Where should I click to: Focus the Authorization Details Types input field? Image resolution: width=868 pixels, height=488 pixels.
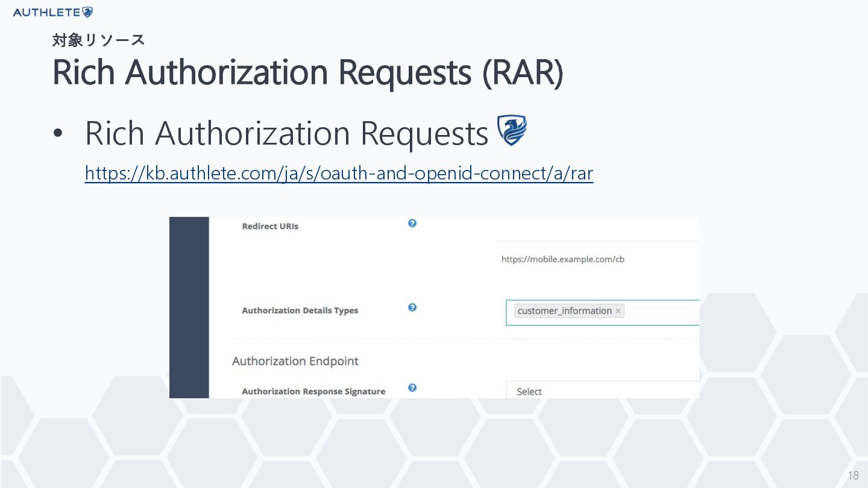(x=603, y=312)
